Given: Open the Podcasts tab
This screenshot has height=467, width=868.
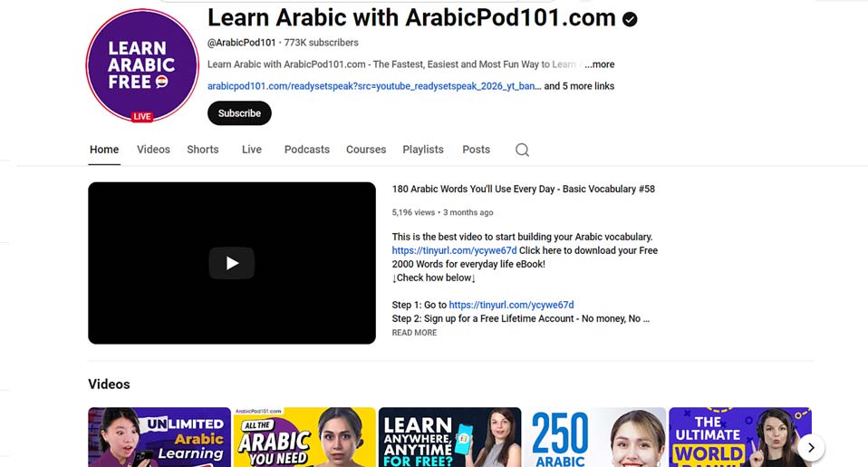Looking at the screenshot, I should click(306, 150).
